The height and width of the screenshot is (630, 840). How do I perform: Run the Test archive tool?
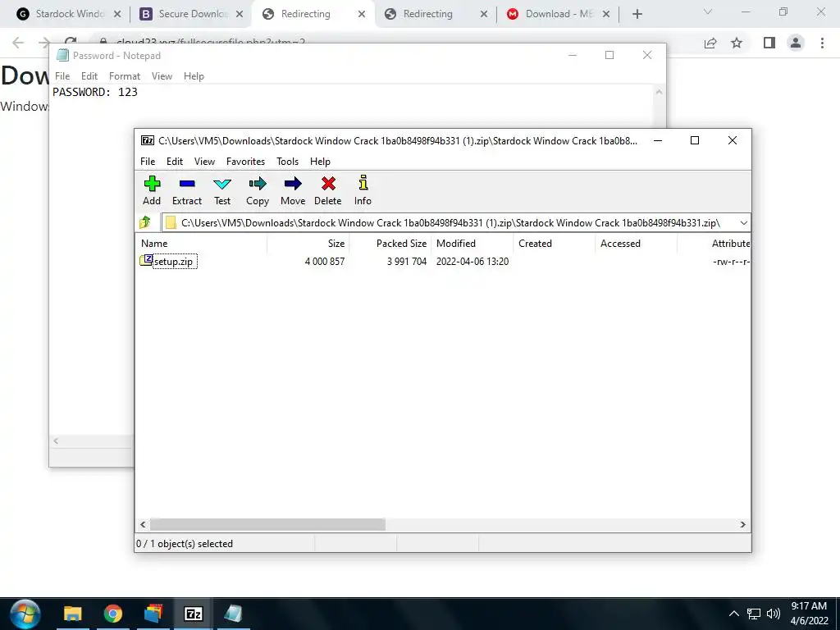pyautogui.click(x=222, y=190)
